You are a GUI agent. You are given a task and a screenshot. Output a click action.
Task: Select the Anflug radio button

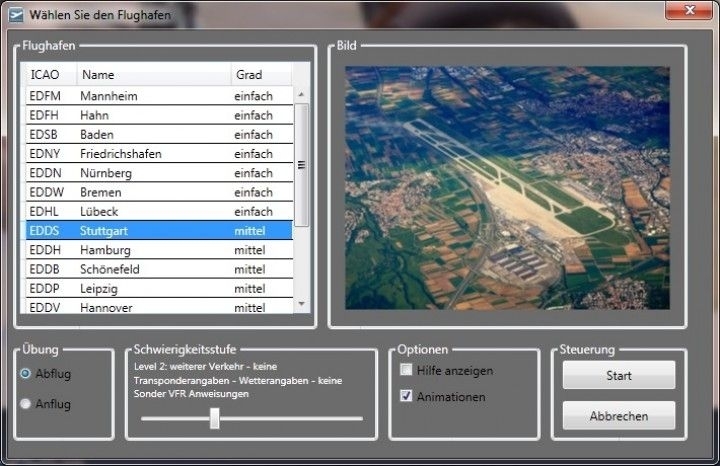tap(26, 404)
